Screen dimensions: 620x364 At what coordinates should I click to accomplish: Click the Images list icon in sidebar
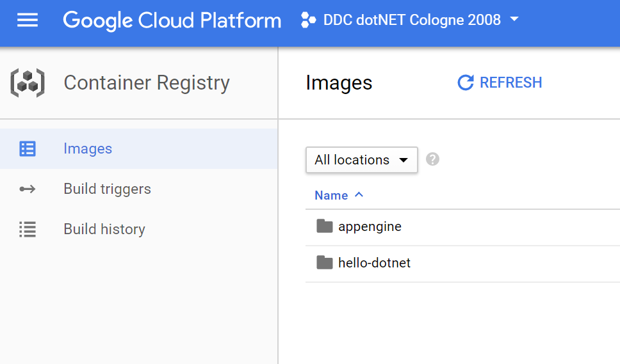[x=28, y=149]
